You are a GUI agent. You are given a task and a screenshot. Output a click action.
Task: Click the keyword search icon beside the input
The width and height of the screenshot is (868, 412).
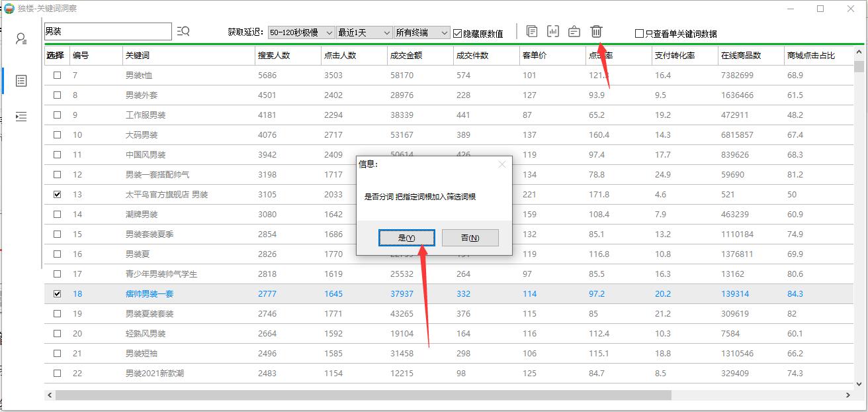[183, 31]
